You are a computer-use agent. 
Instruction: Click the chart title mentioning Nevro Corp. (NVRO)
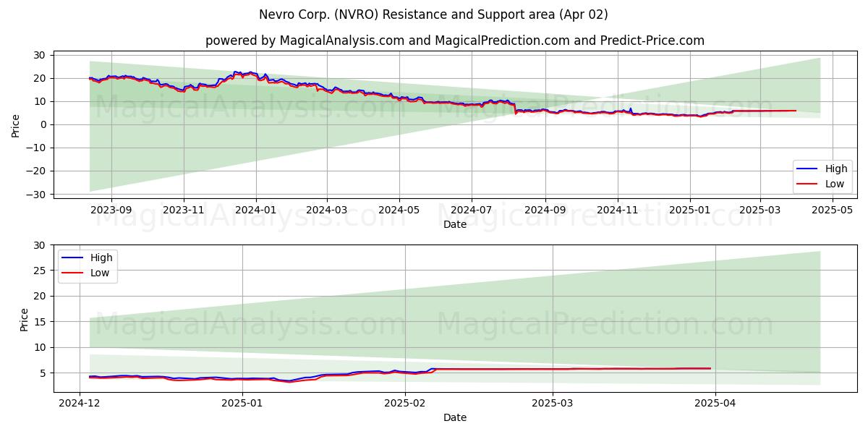pos(433,14)
